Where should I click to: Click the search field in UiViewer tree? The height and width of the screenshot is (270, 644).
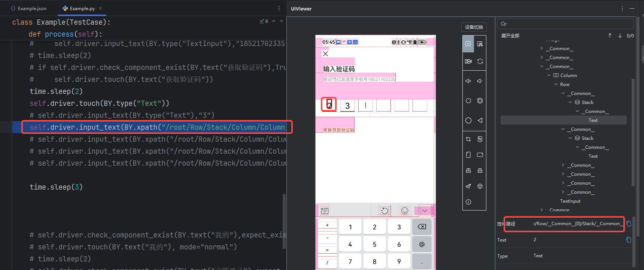pyautogui.click(x=565, y=24)
